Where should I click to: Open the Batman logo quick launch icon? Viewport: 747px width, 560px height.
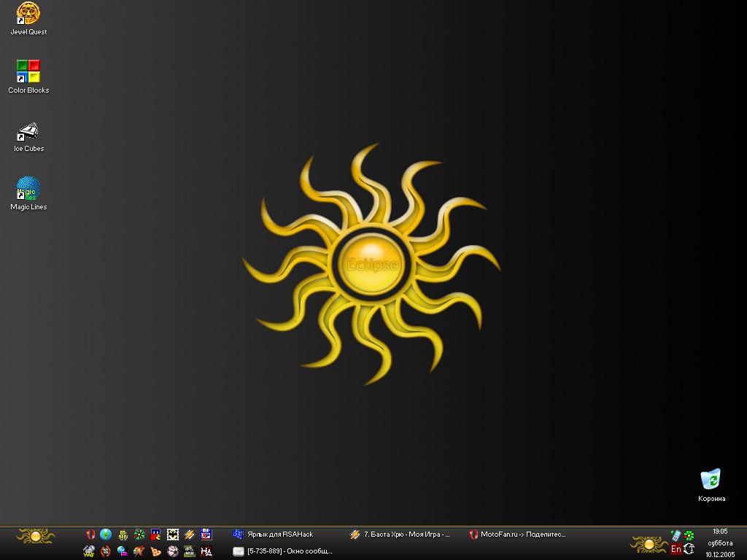tap(172, 534)
